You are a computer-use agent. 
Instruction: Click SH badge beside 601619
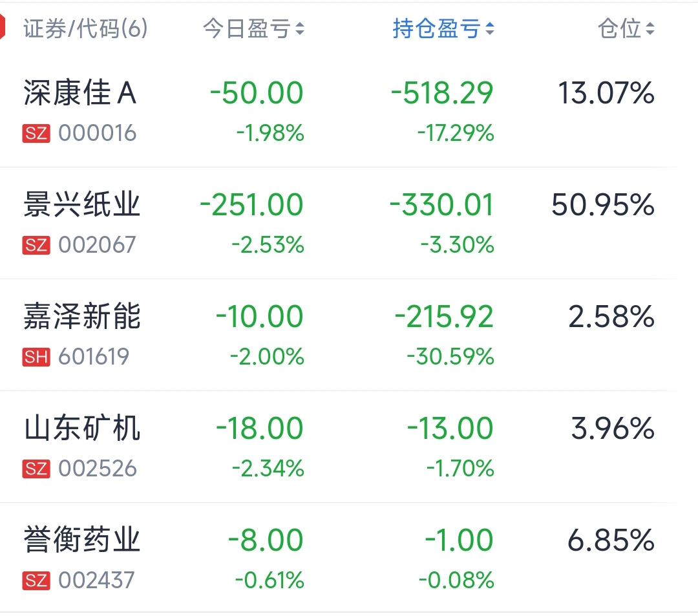click(36, 357)
